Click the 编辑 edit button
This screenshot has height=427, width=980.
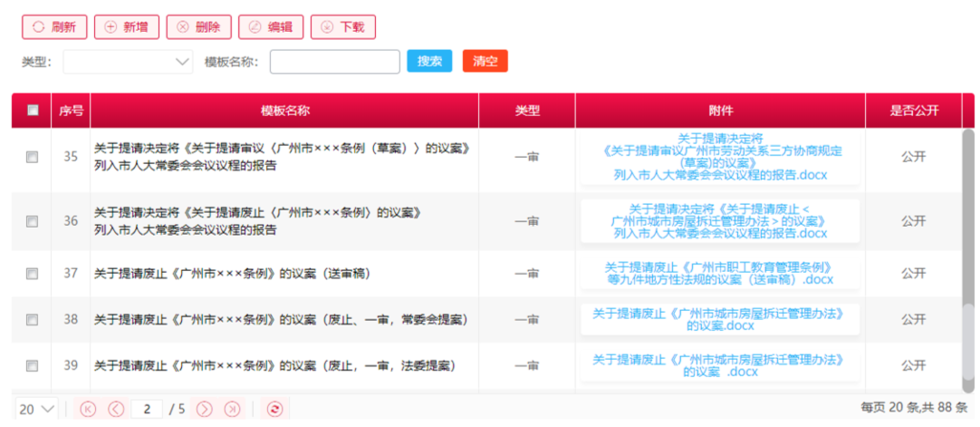point(271,27)
